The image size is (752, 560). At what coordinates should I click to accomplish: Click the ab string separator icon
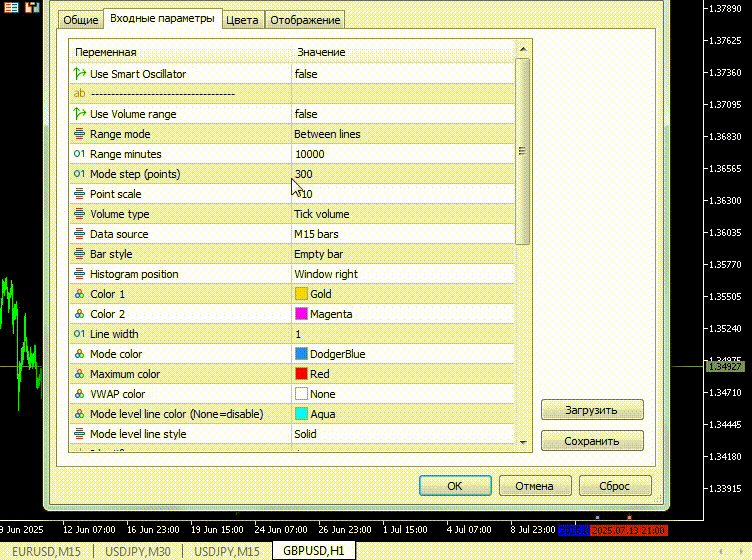click(80, 93)
